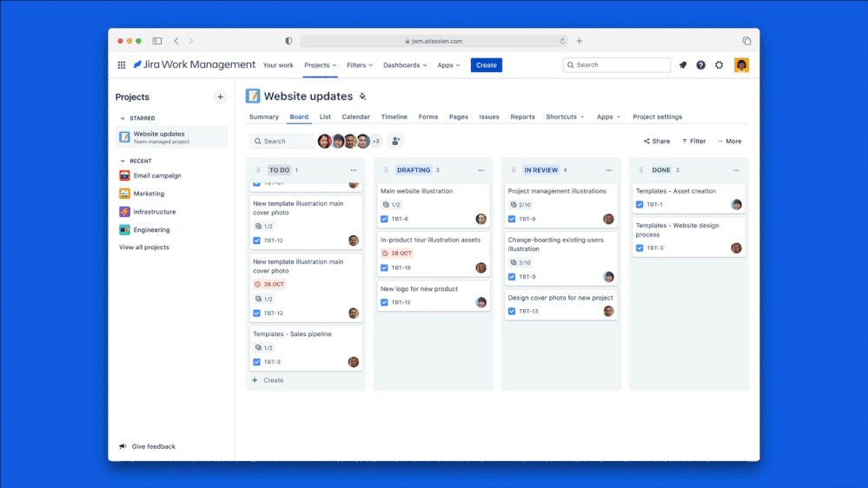Open DONE column more options
The width and height of the screenshot is (868, 488).
pos(736,170)
